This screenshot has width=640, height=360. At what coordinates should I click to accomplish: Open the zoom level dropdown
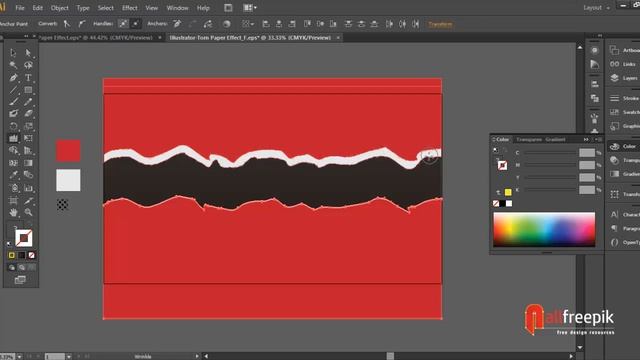(x=19, y=357)
